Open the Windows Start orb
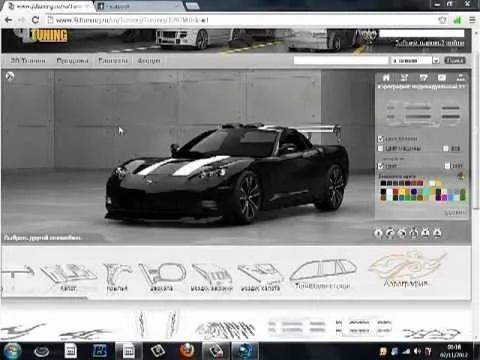 tap(13, 351)
